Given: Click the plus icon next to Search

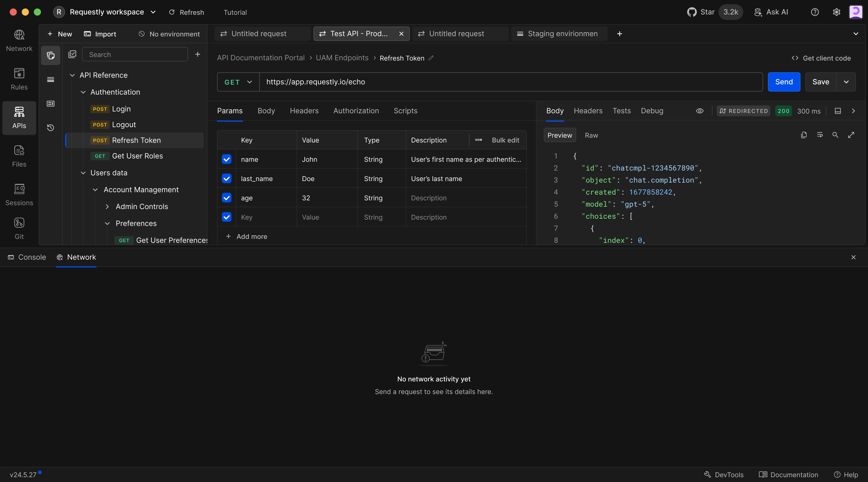Looking at the screenshot, I should (198, 54).
